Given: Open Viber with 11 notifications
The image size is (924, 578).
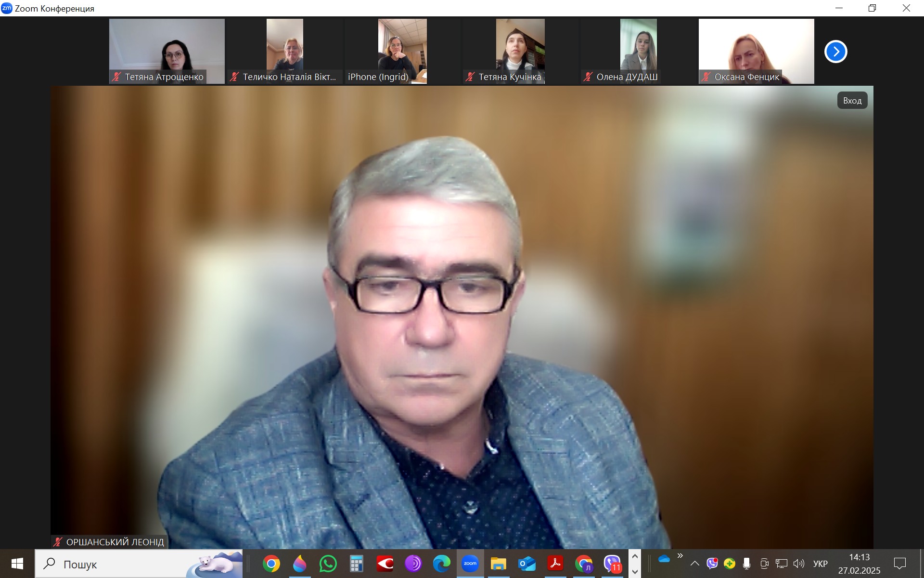Looking at the screenshot, I should [x=612, y=563].
